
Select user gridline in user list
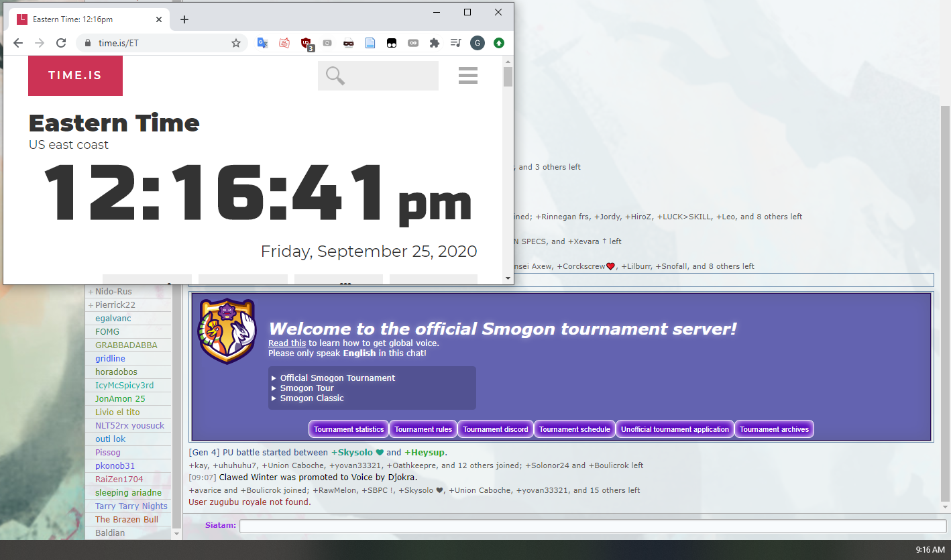pyautogui.click(x=129, y=359)
